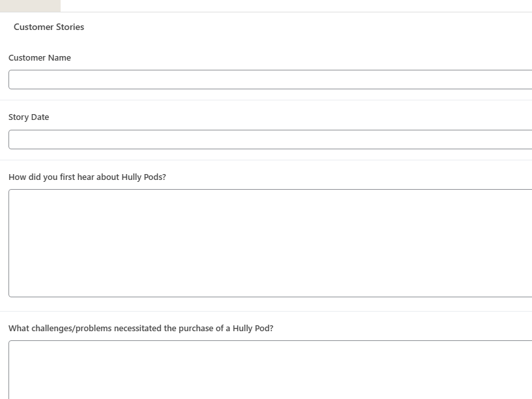Click the word 'Date' in the Story Date label
Image resolution: width=532 pixels, height=399 pixels.
click(x=40, y=117)
